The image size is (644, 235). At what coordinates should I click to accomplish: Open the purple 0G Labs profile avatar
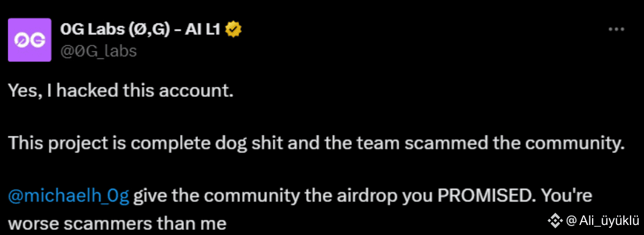[x=30, y=40]
